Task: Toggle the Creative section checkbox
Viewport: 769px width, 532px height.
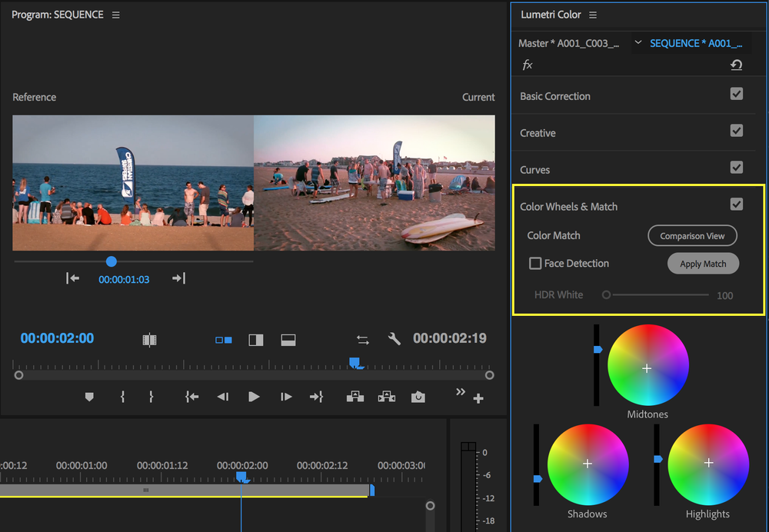Action: click(x=737, y=131)
